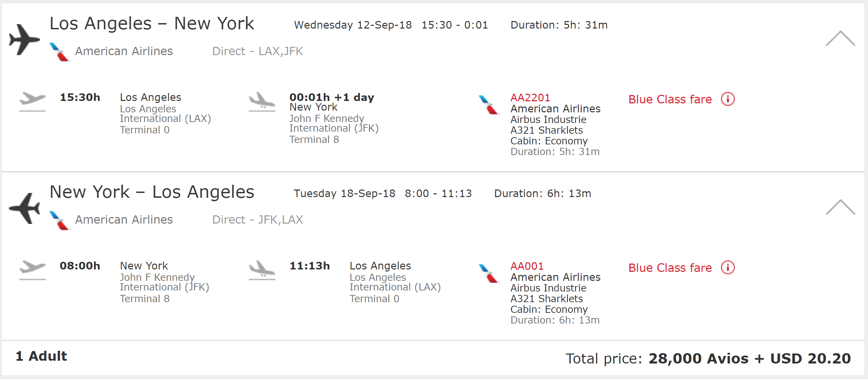Click the American Airlines logo next to AA001

[489, 273]
